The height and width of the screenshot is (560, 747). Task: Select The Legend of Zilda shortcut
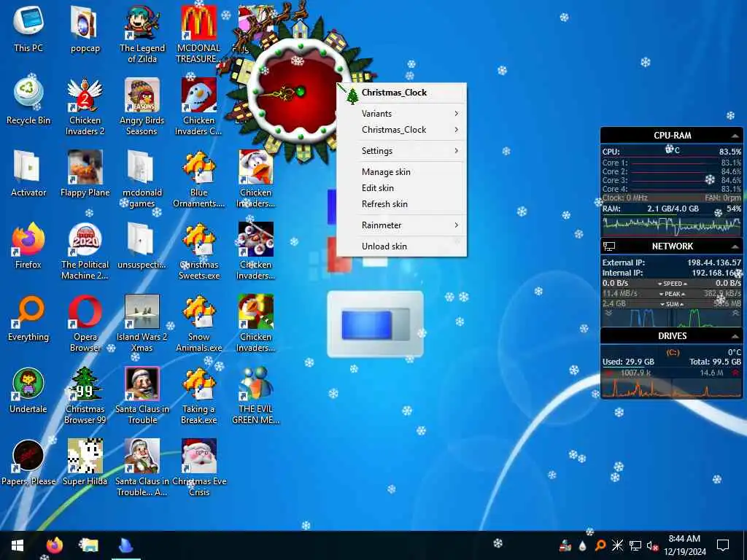[142, 34]
